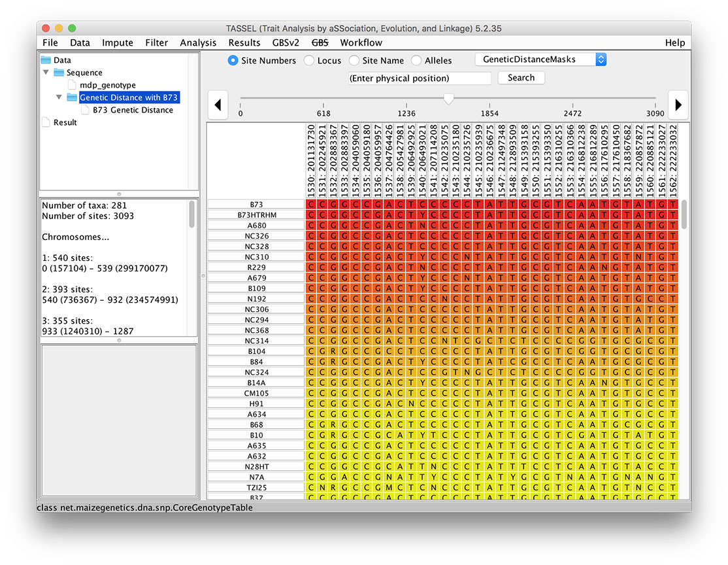Screen dimensions: 728x565
Task: Click the physical position input field
Action: (420, 78)
